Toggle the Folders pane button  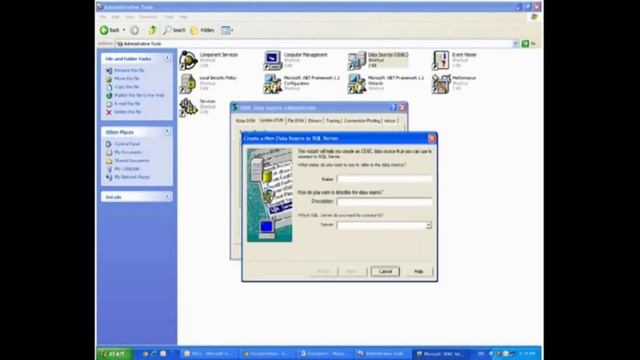point(202,30)
